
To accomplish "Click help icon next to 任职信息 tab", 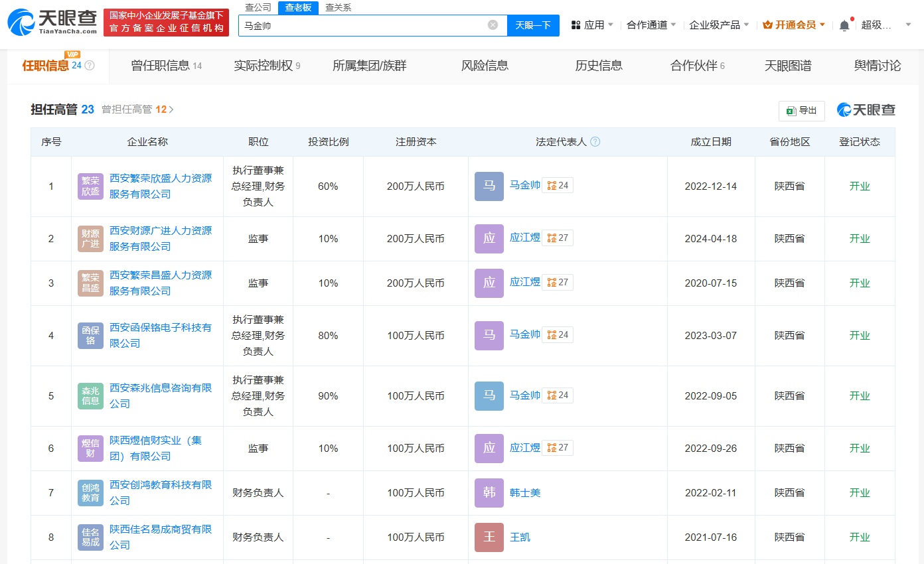I will click(x=90, y=66).
